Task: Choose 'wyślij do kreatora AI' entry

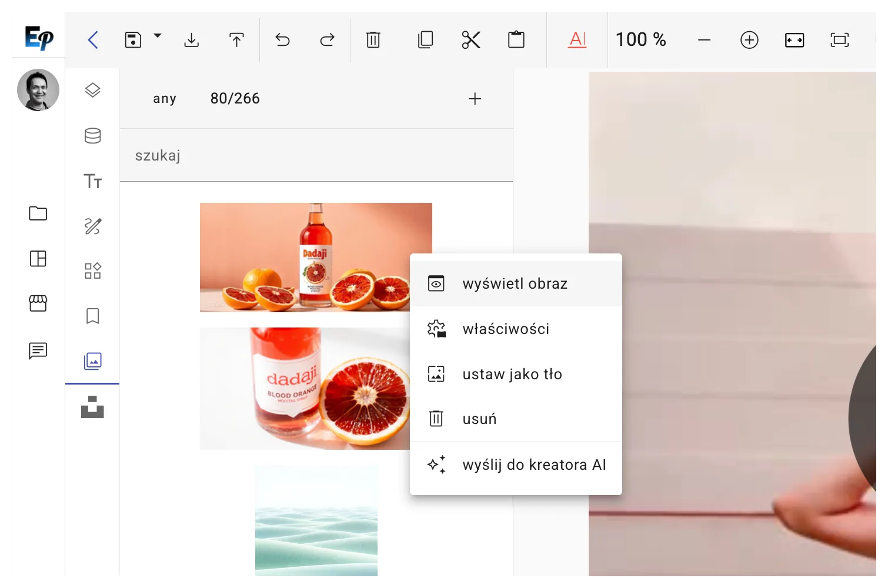Action: click(516, 465)
